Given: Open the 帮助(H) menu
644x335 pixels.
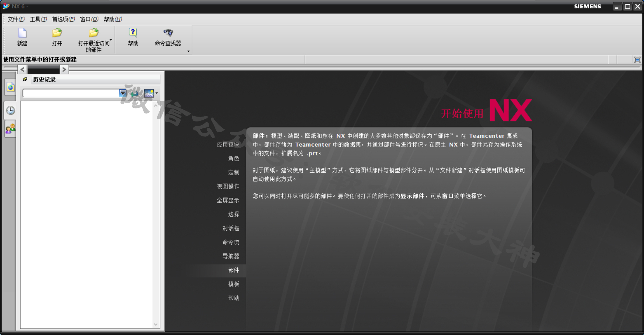Looking at the screenshot, I should (113, 19).
